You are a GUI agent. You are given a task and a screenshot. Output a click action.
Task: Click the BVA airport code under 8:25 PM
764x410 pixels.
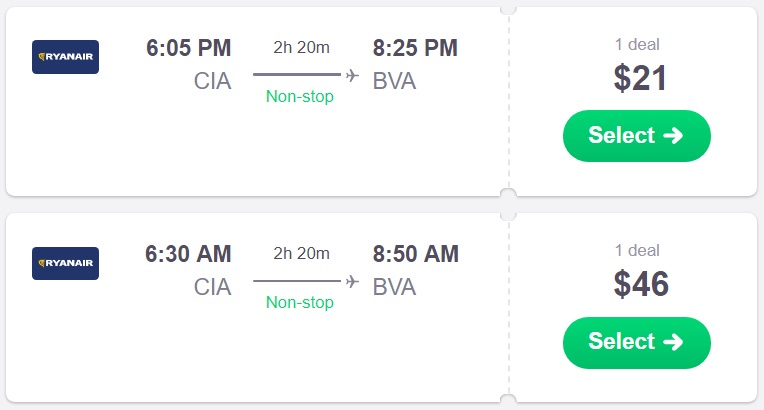pos(394,82)
